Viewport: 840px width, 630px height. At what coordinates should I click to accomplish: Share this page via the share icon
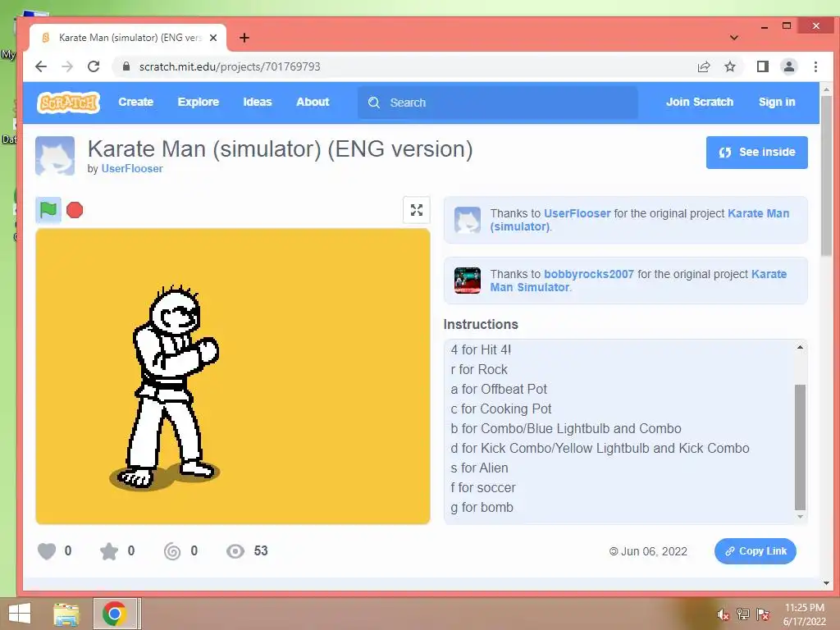(x=703, y=66)
